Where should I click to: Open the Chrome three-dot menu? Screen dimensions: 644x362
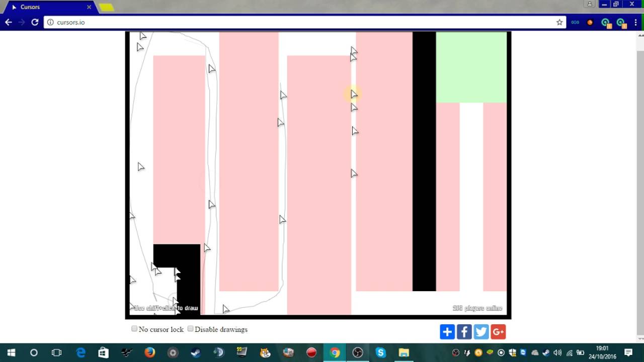(x=635, y=22)
